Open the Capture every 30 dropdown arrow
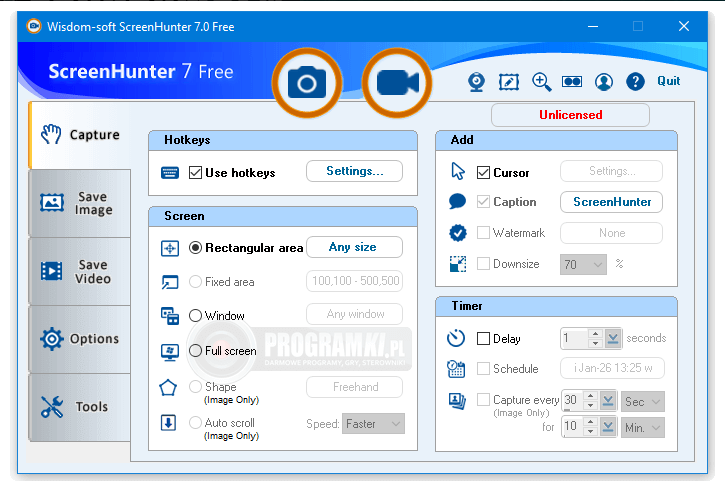This screenshot has height=490, width=725. [608, 401]
